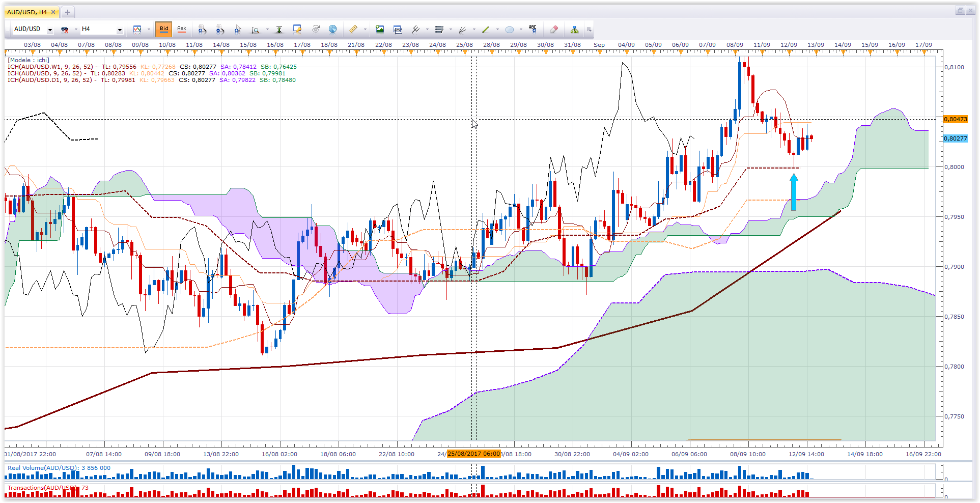
Task: Expand the trend line dropdown arrow
Action: 497,30
